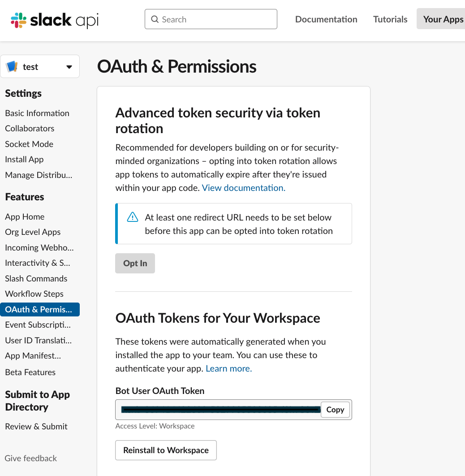Expand the test app selector dropdown arrow

[69, 67]
